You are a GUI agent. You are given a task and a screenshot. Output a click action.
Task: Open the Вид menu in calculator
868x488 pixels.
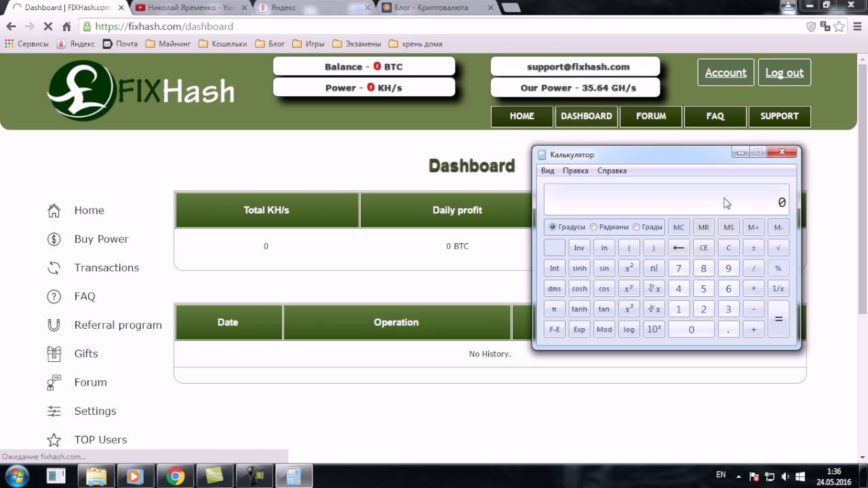[x=547, y=171]
